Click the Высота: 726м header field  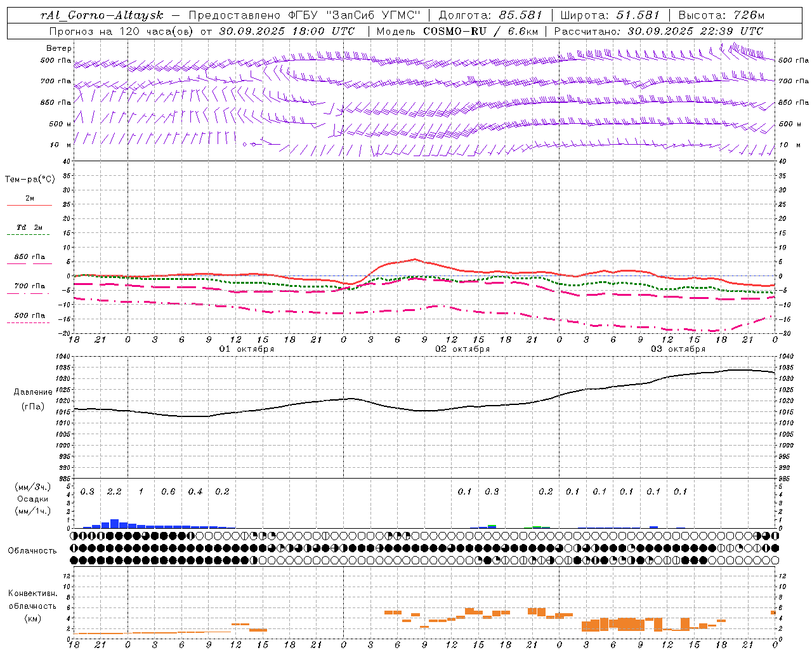(x=721, y=15)
